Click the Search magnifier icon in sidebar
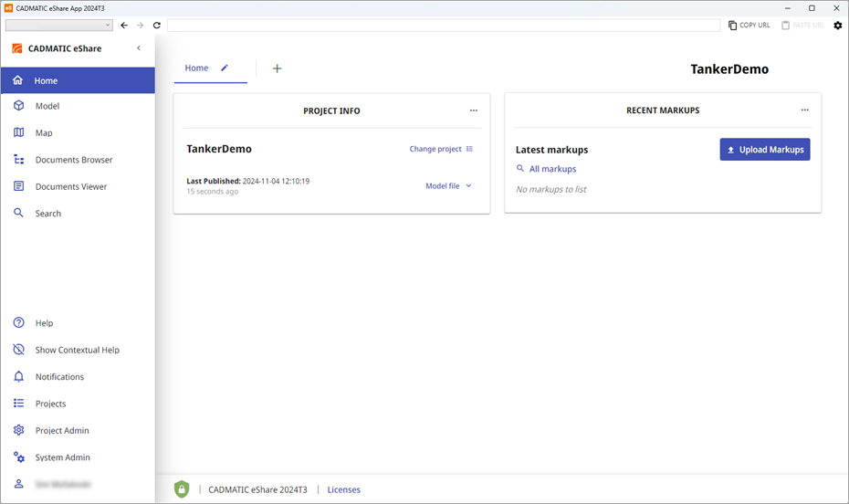849x504 pixels. click(18, 214)
